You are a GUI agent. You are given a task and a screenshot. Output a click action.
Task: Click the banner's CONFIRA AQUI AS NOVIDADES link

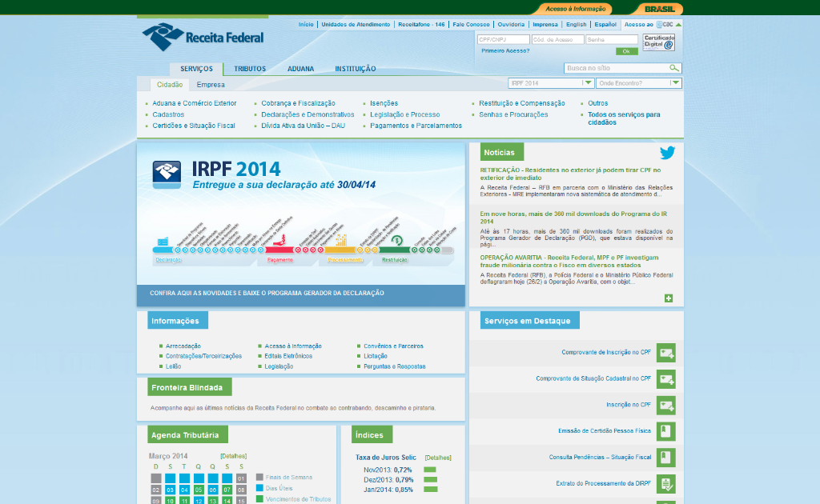[267, 293]
